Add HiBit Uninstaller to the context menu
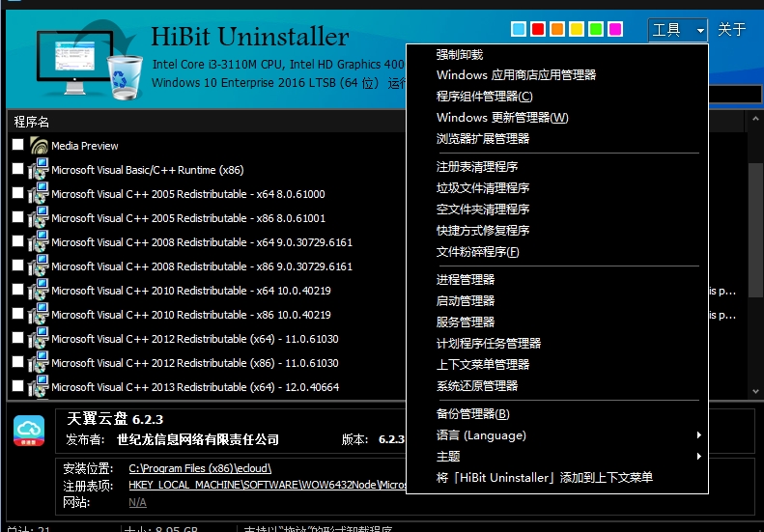 coord(557,478)
